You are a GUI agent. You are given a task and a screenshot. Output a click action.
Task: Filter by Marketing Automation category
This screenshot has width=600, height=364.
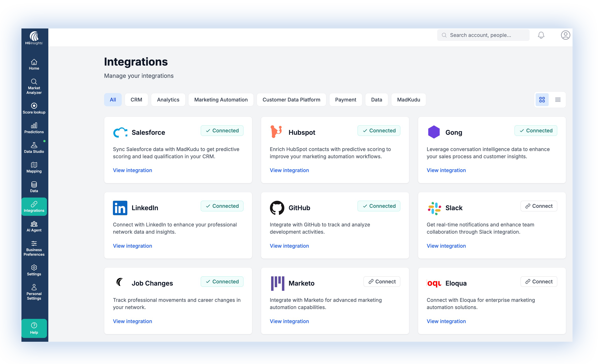tap(221, 100)
